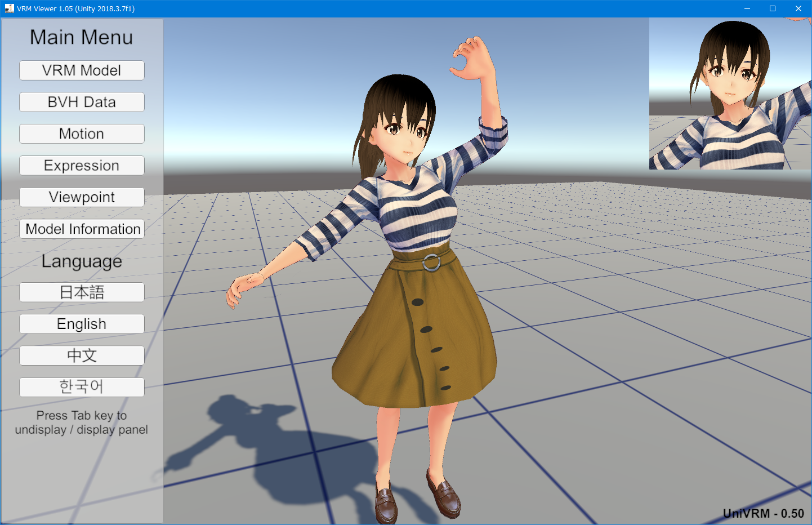Image resolution: width=812 pixels, height=525 pixels.
Task: Click the 'Press Tab key to' hint text
Action: 82,416
